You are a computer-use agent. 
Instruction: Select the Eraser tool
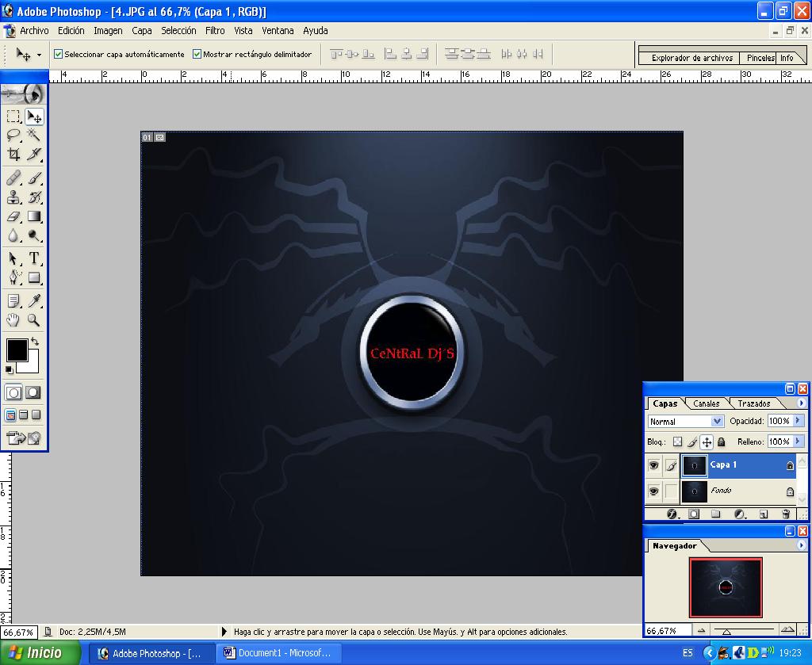13,216
